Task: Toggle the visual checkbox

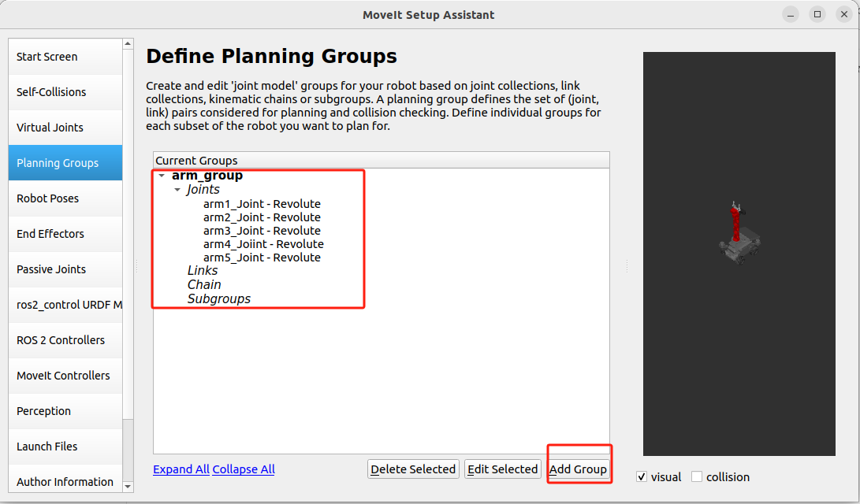Action: (642, 476)
